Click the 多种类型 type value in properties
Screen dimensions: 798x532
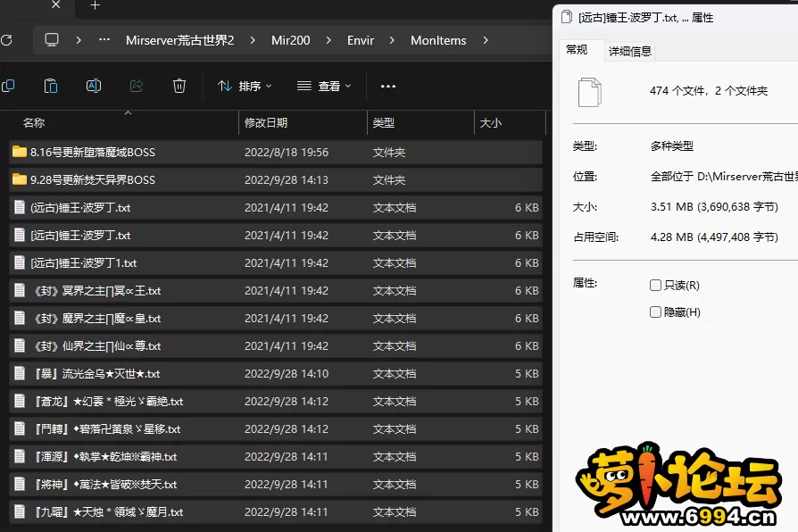click(x=672, y=146)
